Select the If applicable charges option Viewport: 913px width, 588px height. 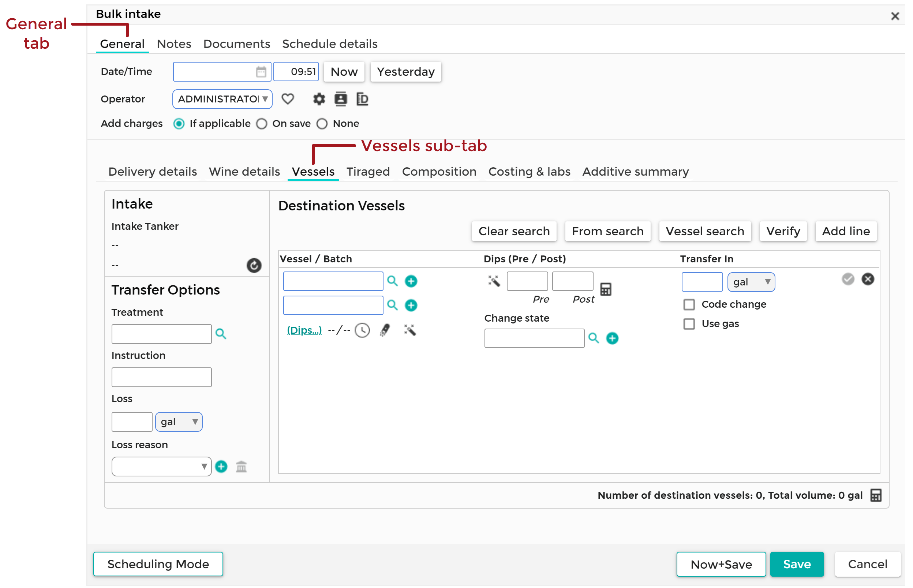(x=179, y=123)
